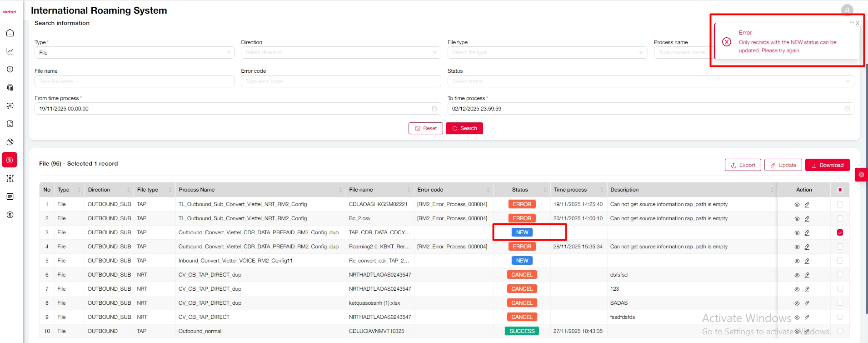
Task: Click the highlighted dollar icon in sidebar
Action: 10,160
